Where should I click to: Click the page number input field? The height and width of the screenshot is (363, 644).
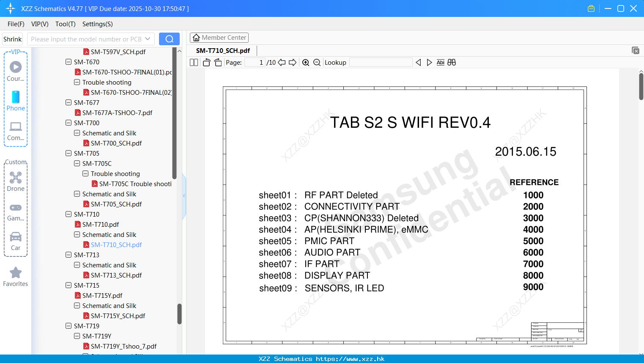(255, 63)
